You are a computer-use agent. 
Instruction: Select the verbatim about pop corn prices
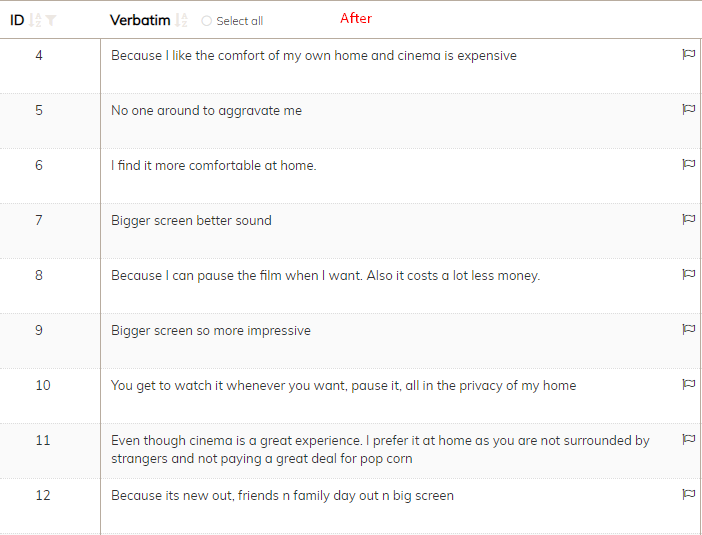[x=380, y=449]
